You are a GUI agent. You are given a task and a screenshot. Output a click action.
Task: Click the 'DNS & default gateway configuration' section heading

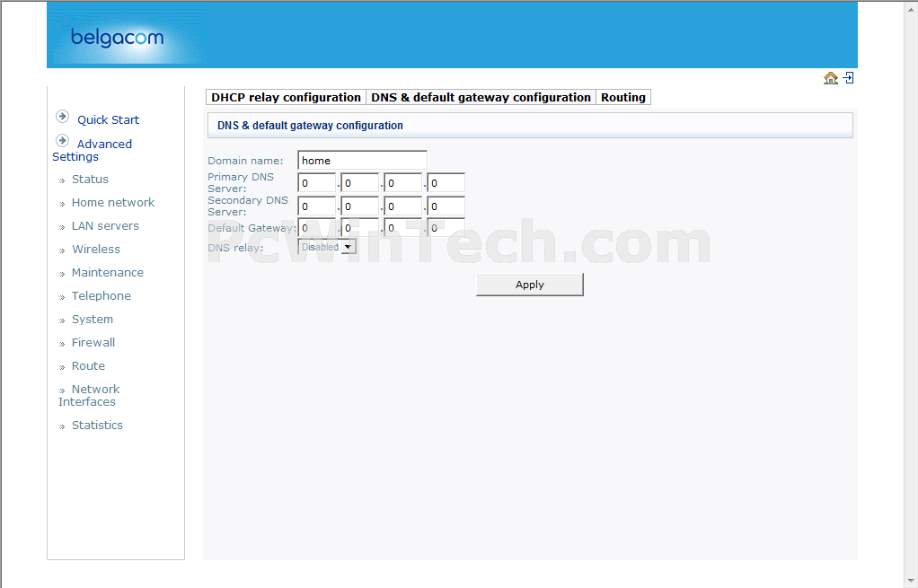[x=310, y=125]
